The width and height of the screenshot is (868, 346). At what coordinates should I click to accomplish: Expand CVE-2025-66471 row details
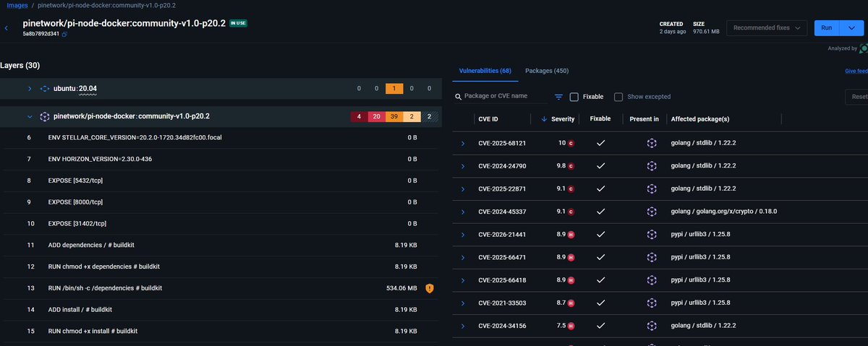tap(463, 257)
